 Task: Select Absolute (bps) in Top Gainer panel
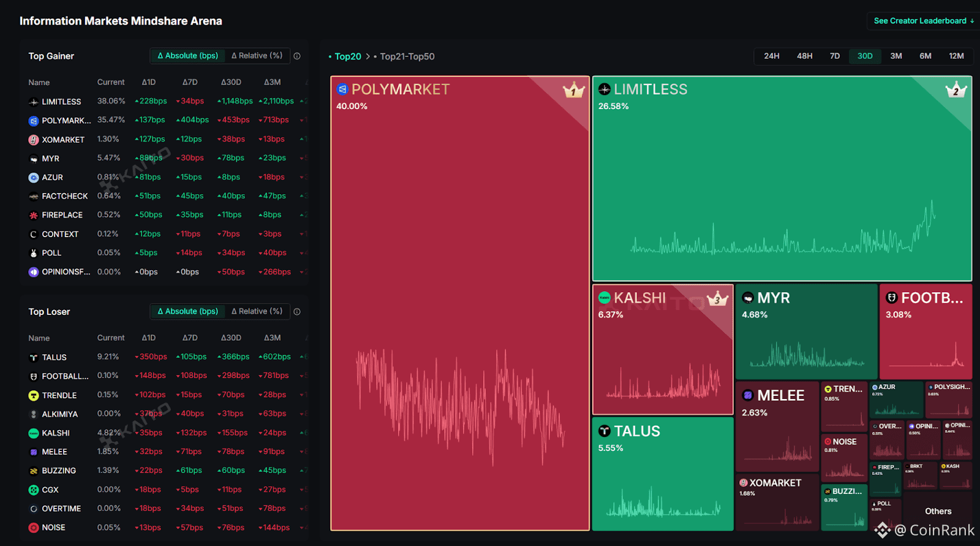point(188,56)
